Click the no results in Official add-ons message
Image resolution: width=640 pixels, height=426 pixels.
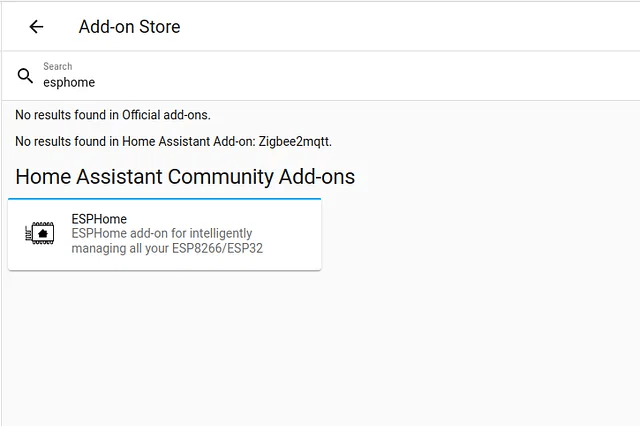(x=112, y=115)
